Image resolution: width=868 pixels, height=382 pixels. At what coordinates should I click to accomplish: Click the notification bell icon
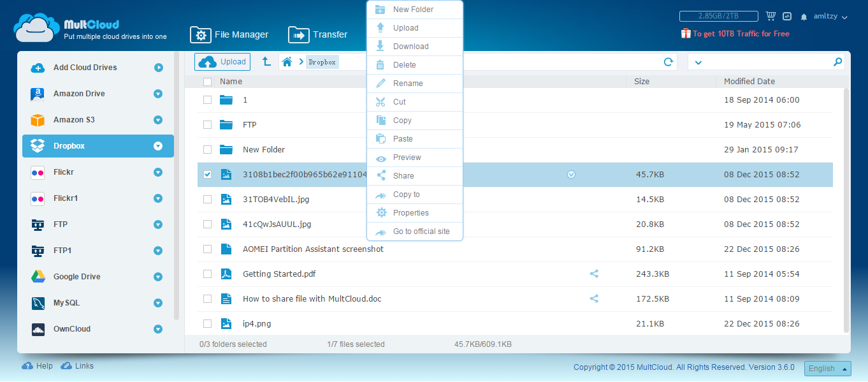[804, 17]
